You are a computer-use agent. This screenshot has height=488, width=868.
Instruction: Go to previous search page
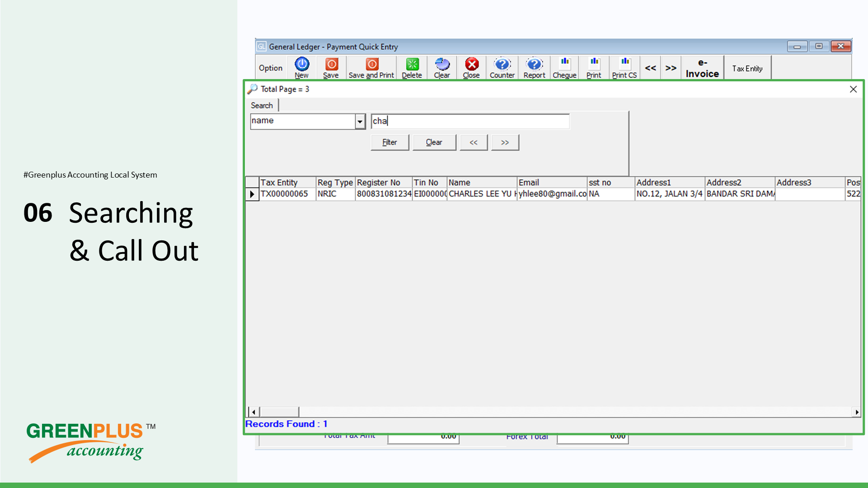[x=473, y=142]
